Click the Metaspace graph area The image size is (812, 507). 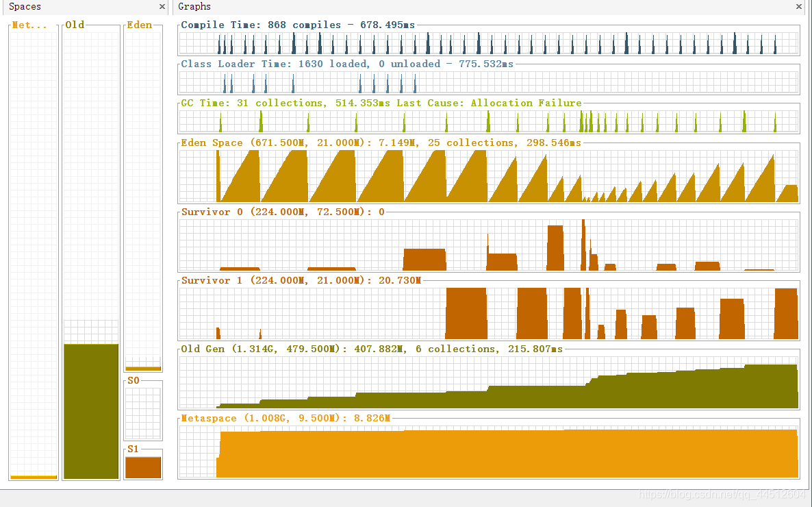pos(488,452)
